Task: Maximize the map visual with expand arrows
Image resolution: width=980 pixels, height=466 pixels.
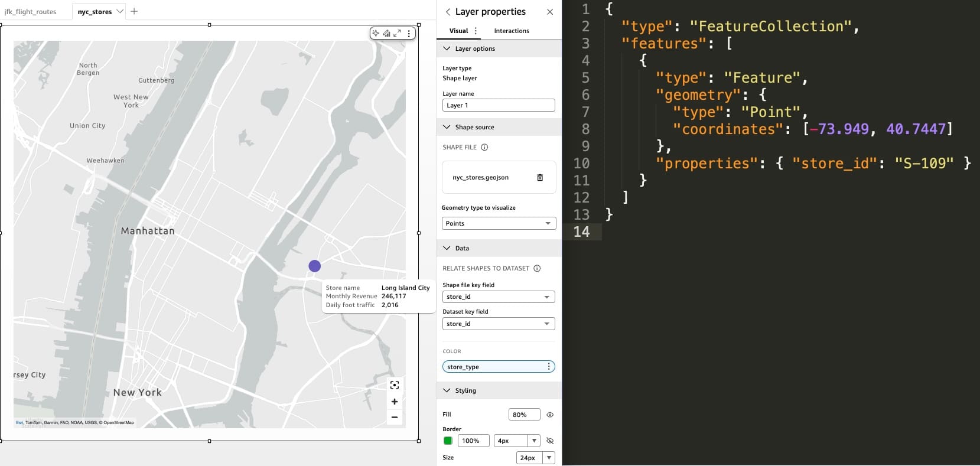Action: (398, 33)
